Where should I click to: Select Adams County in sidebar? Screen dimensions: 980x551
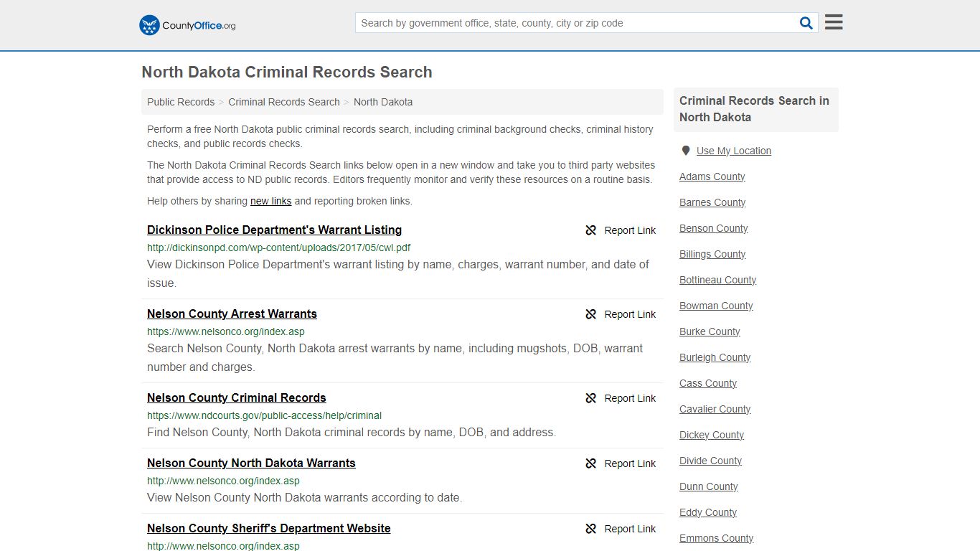click(712, 176)
